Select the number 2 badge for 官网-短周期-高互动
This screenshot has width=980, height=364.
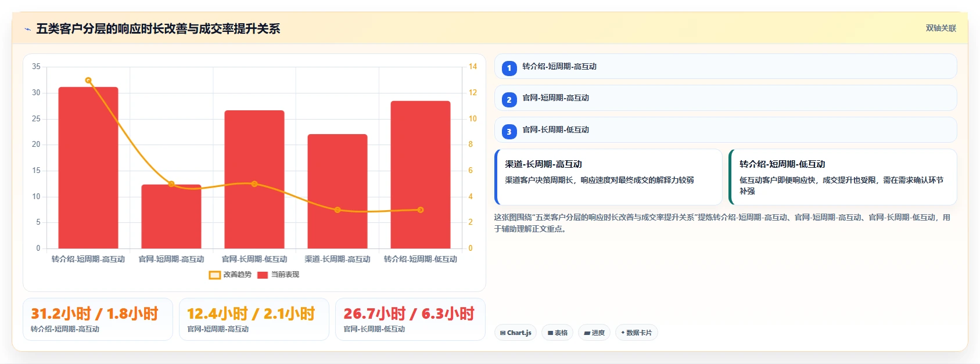[x=509, y=100]
